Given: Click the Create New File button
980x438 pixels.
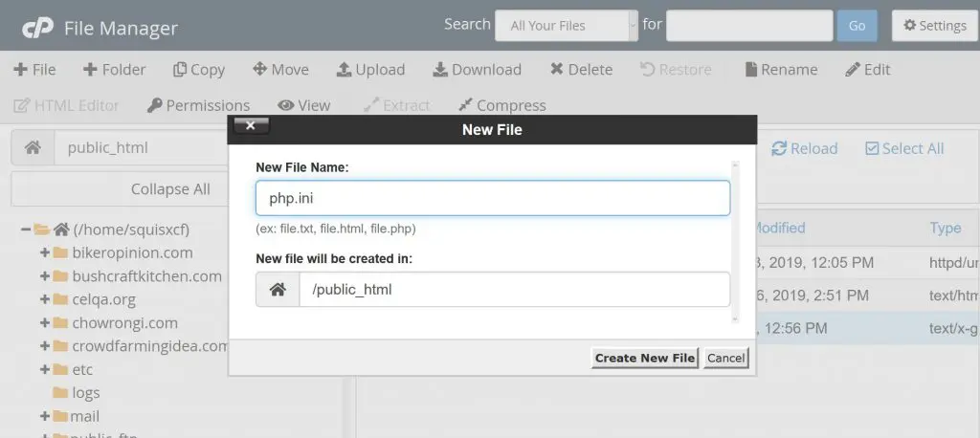Looking at the screenshot, I should tap(644, 358).
